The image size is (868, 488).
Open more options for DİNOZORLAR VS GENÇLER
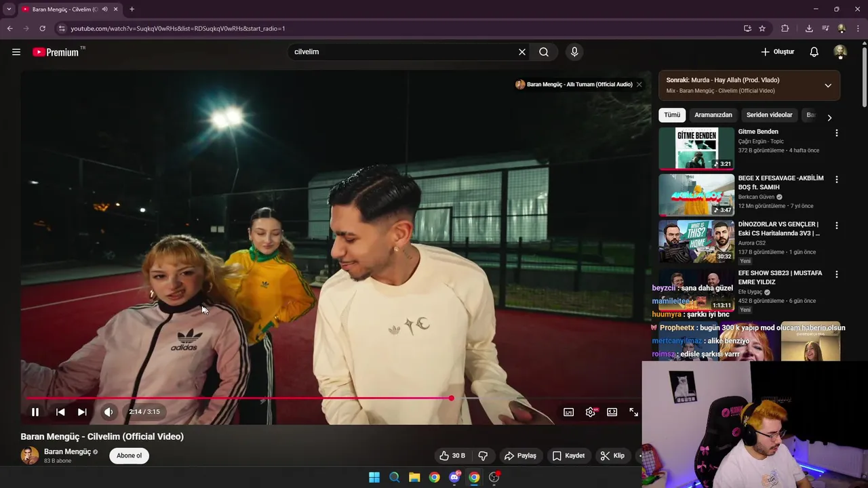coord(836,225)
